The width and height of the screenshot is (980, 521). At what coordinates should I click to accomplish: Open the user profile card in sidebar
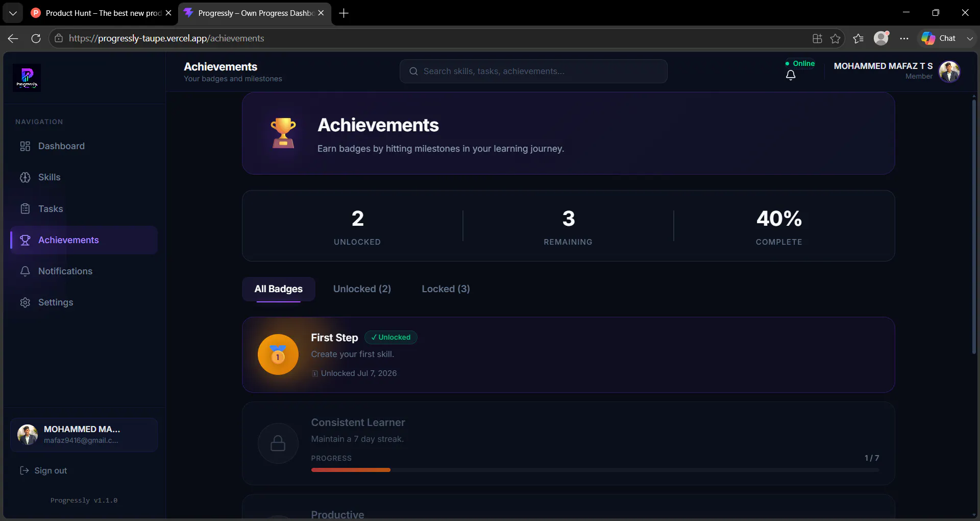pos(84,435)
